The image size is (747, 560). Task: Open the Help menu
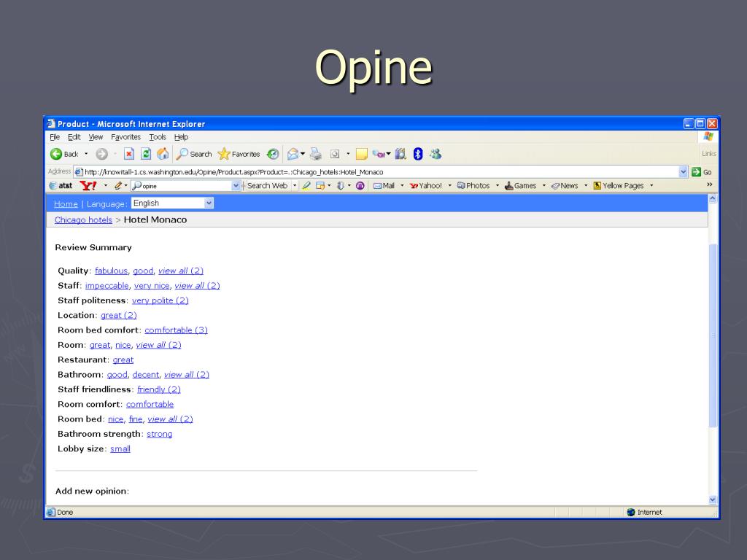click(181, 137)
